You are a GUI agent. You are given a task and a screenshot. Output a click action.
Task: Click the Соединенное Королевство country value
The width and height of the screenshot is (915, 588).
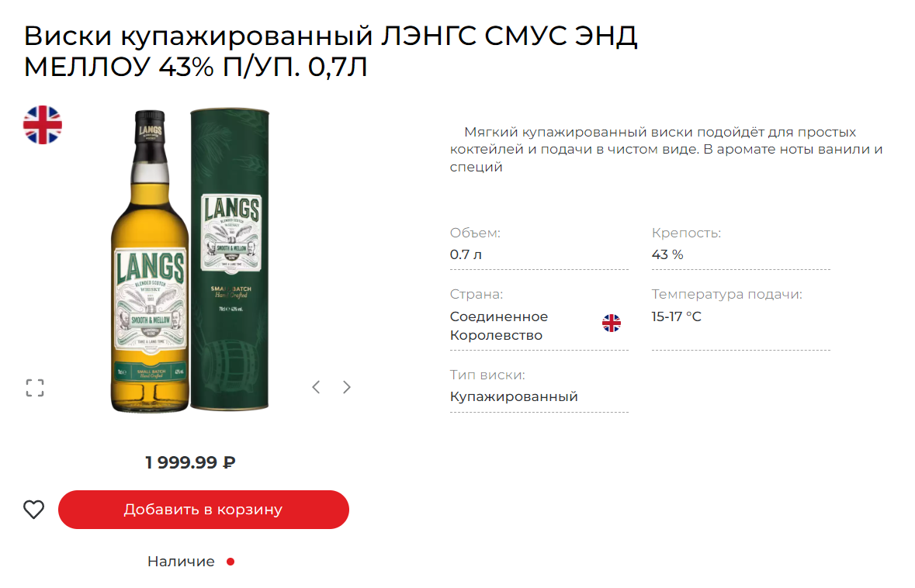tap(499, 326)
